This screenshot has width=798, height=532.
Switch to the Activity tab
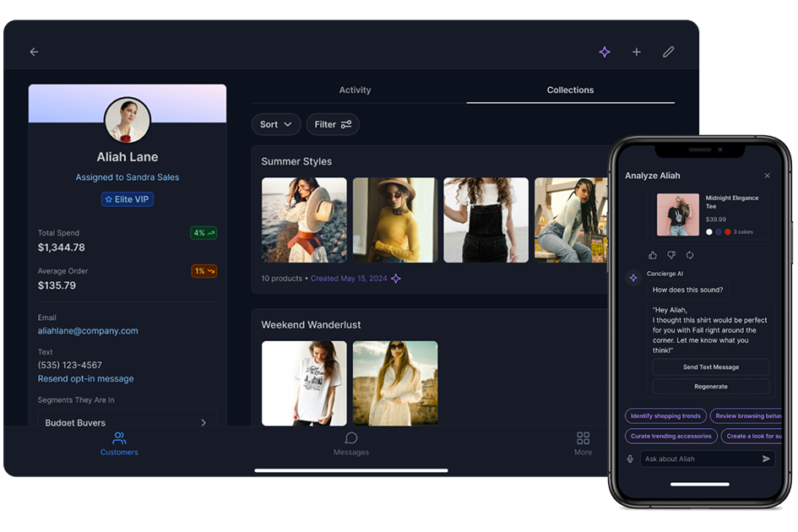click(x=355, y=90)
